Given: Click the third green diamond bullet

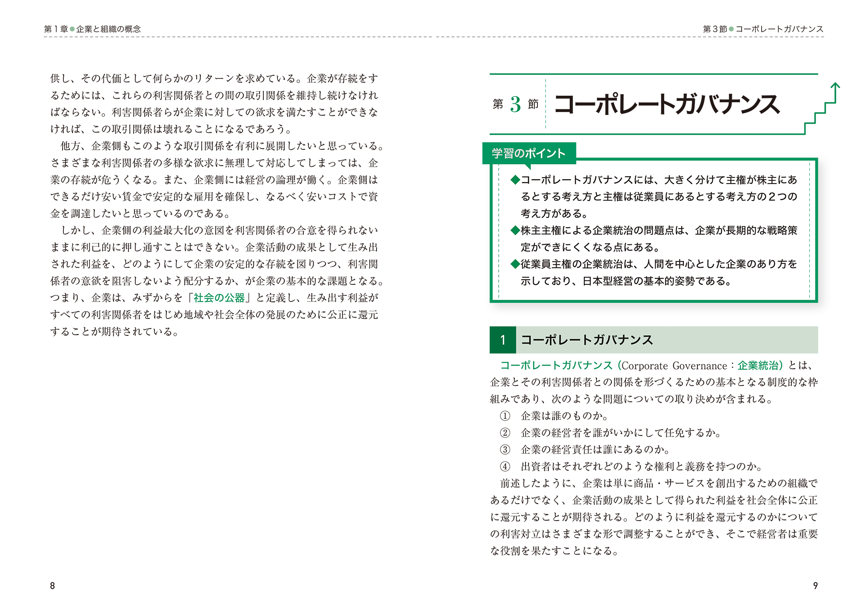Looking at the screenshot, I should tap(515, 264).
